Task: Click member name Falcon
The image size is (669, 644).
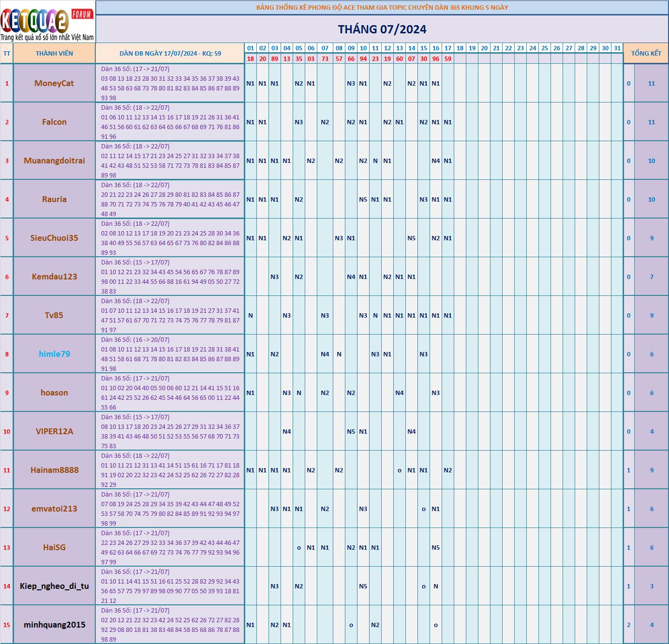Action: click(x=54, y=122)
